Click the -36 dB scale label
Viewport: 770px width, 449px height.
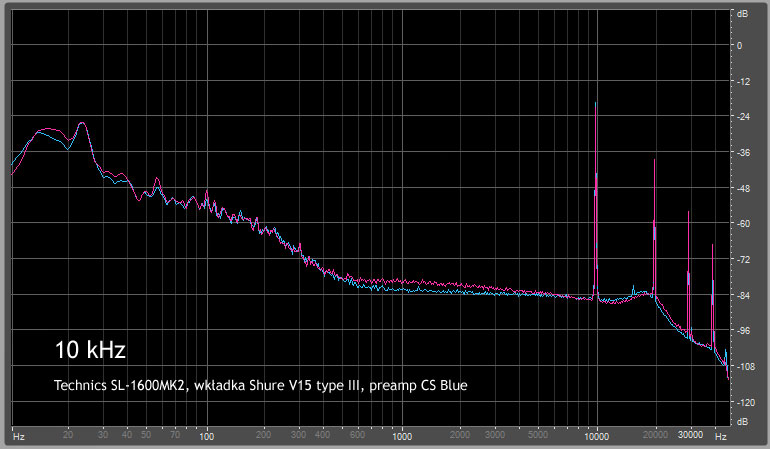(743, 153)
